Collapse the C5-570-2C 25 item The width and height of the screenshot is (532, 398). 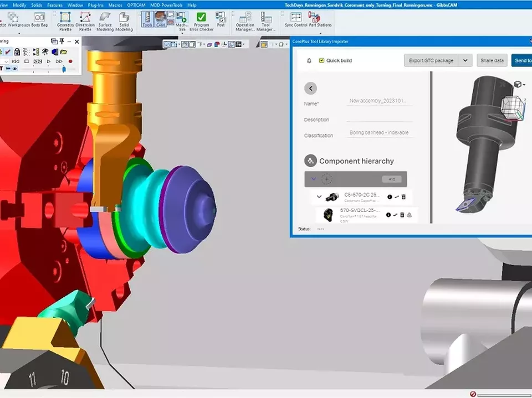tap(319, 197)
